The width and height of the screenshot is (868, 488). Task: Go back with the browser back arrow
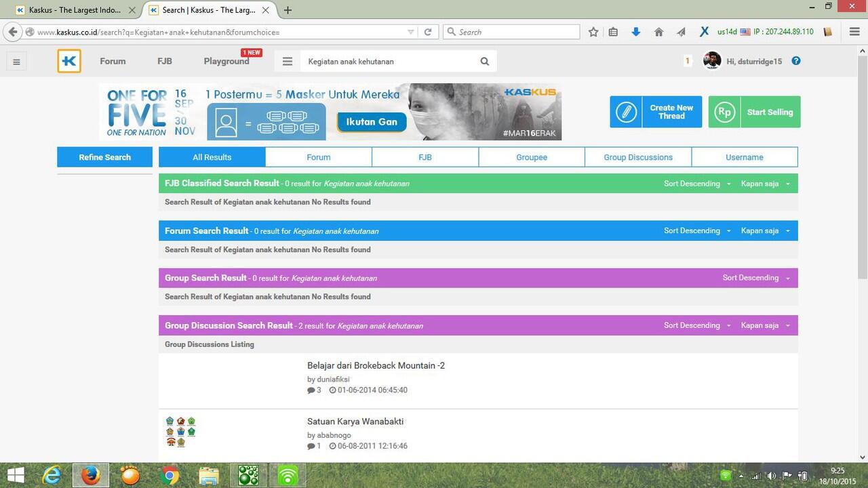12,32
